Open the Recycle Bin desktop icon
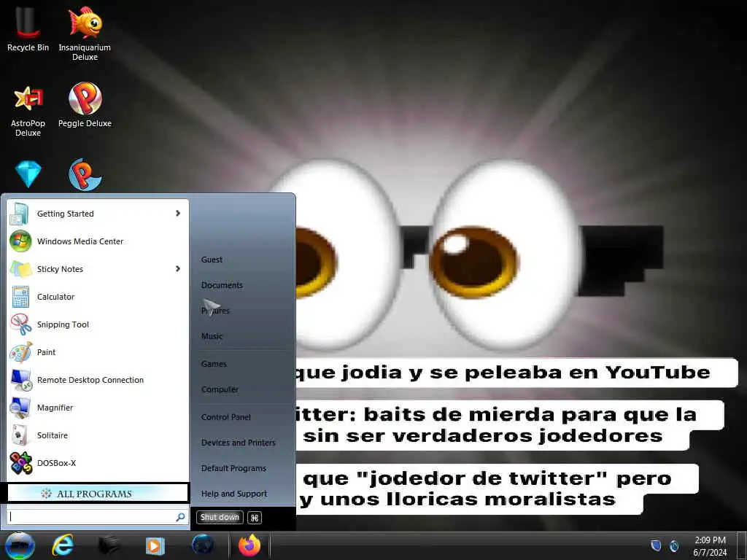The width and height of the screenshot is (747, 560). tap(28, 28)
